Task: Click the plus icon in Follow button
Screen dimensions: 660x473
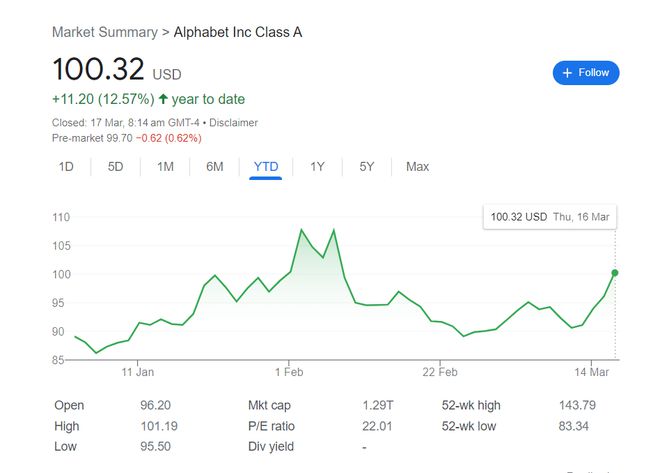Action: tap(567, 73)
